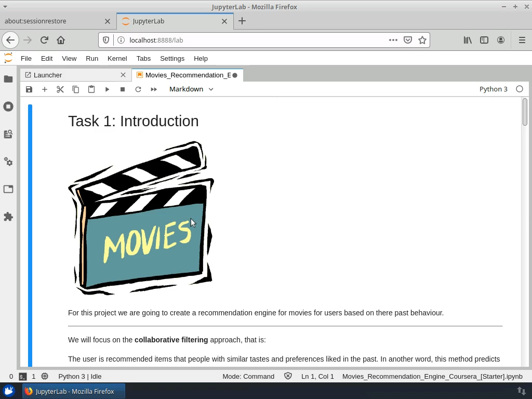Screen dimensions: 532x399
Task: Click Python 3 kernel name to switch kernels
Action: pos(493,89)
